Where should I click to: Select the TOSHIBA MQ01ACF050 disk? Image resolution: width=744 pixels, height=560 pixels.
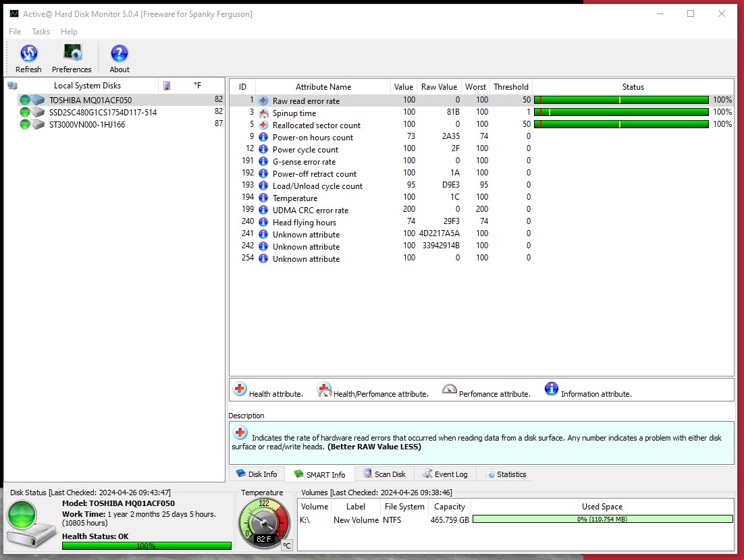[x=90, y=101]
